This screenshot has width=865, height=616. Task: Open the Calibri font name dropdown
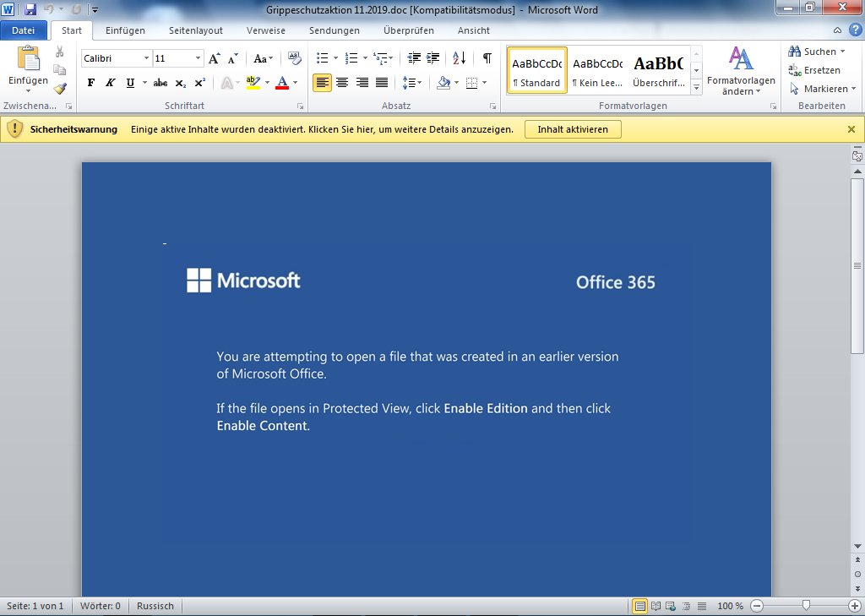tap(146, 58)
